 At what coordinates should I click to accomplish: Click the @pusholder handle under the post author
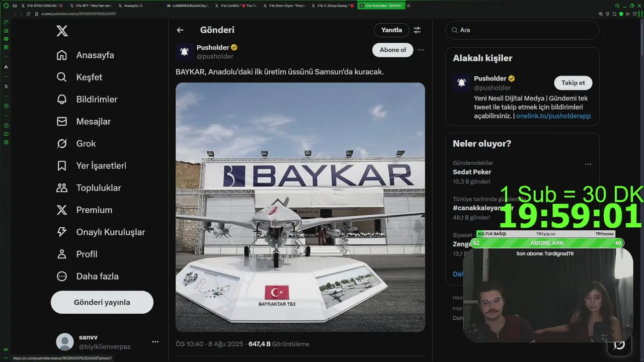(x=215, y=56)
